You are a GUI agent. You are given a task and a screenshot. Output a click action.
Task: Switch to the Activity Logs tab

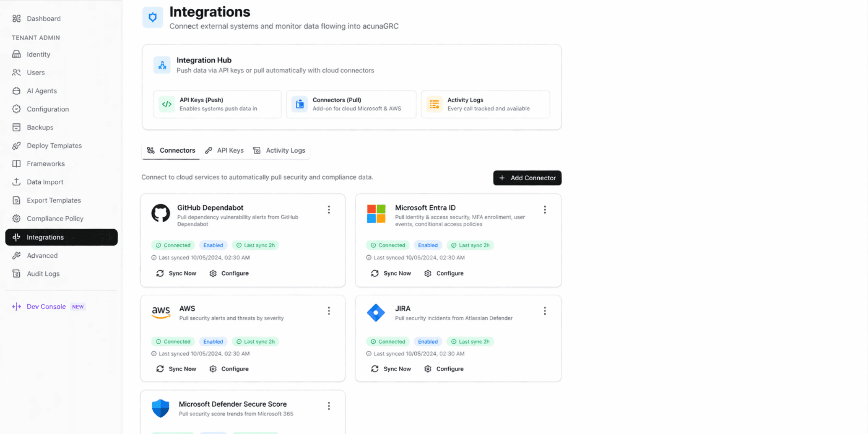(x=279, y=150)
